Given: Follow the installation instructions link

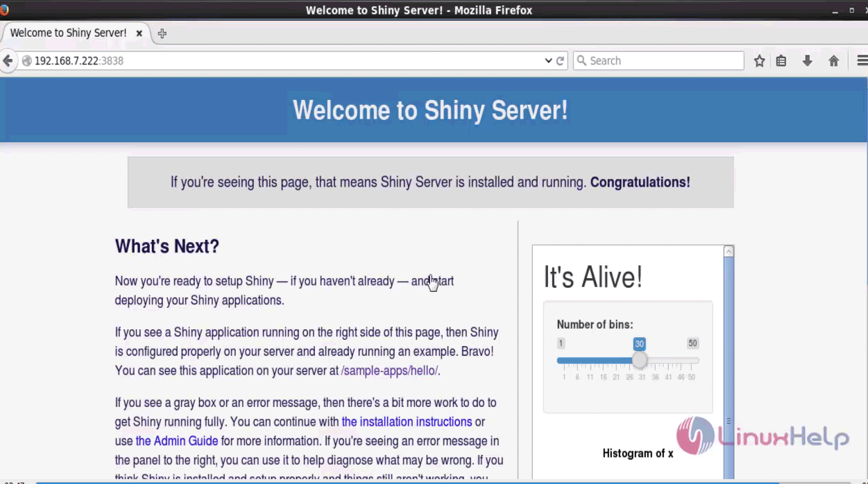Looking at the screenshot, I should click(x=407, y=422).
